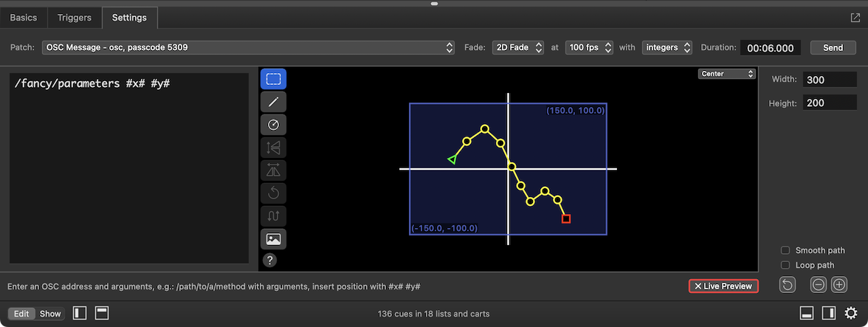Switch to the Triggers tab

coord(75,18)
